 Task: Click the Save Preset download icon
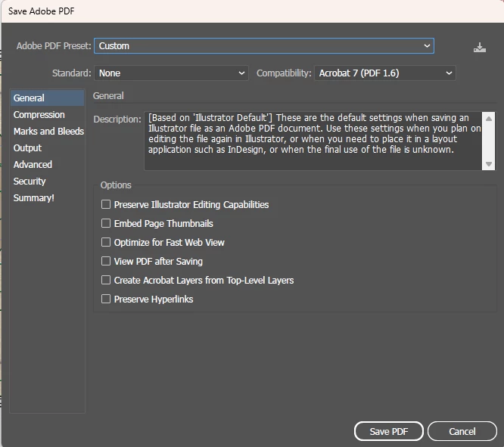pos(480,48)
